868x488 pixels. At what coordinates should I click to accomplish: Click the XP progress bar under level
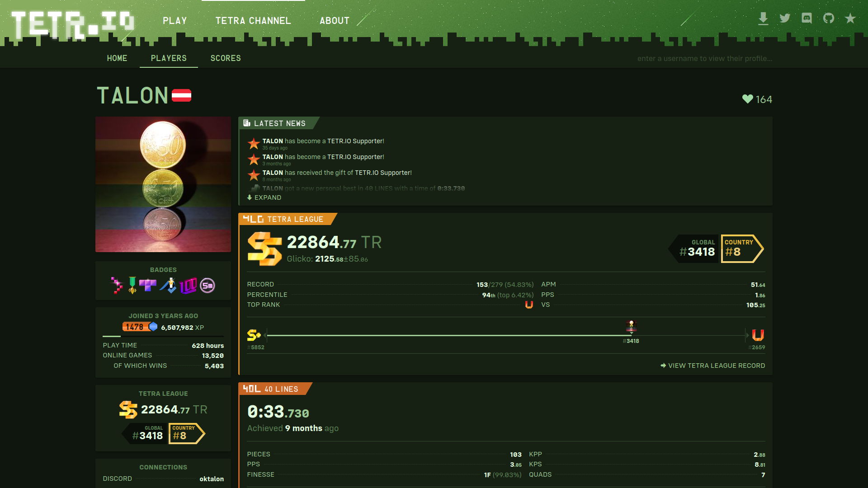(163, 336)
